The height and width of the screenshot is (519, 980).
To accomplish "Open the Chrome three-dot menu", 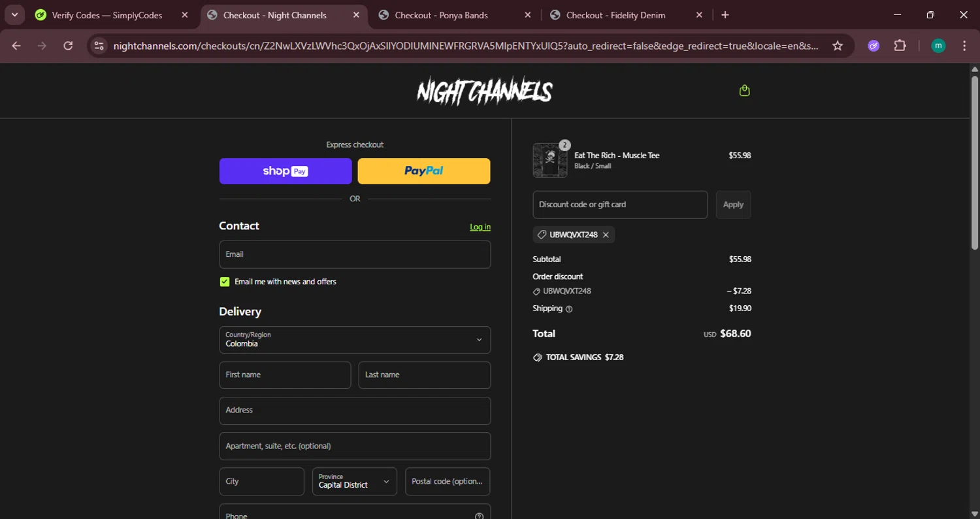I will (x=964, y=46).
